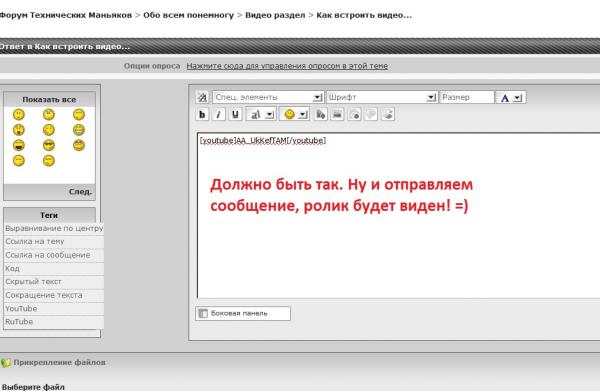600x391 pixels.
Task: Click the Показать все smileys header
Action: tap(49, 99)
